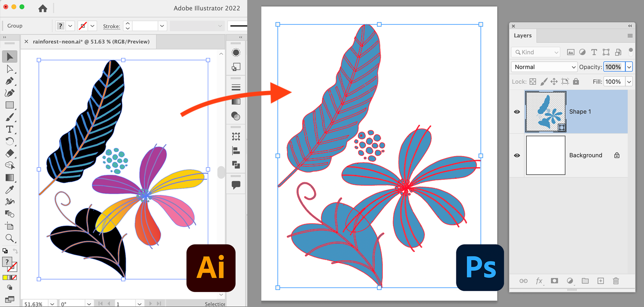Create a new layer in Photoshop
Viewport: 644px width, 307px height.
(x=601, y=281)
